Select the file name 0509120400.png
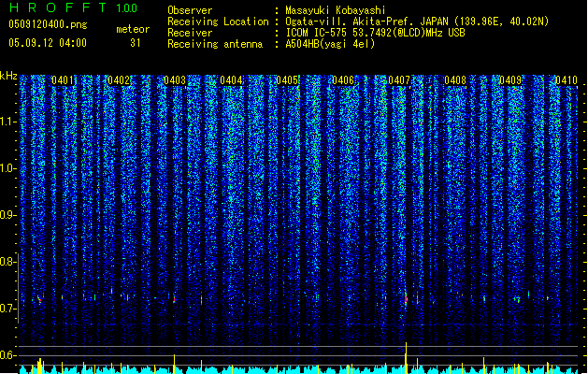The height and width of the screenshot is (374, 588). coord(48,24)
